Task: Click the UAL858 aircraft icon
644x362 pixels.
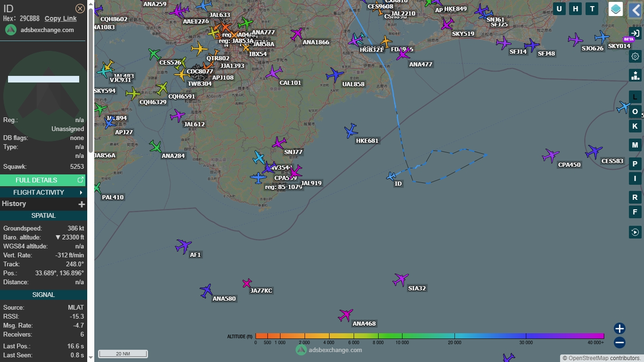Action: tap(335, 75)
